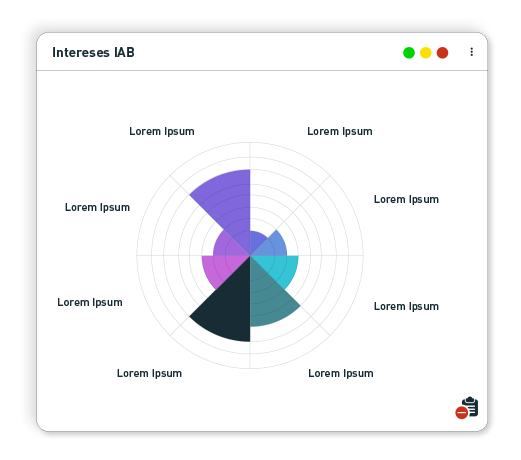
Task: Select the red status dot in header
Action: (442, 53)
